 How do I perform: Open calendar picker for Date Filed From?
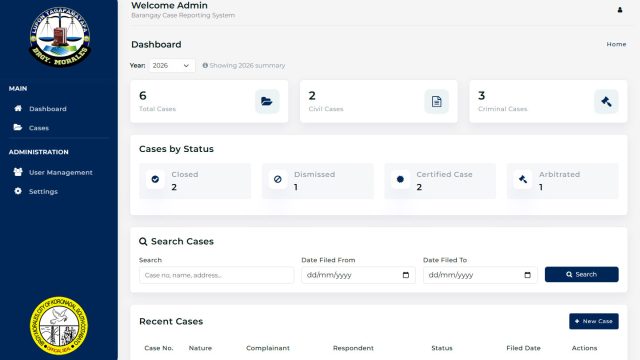pyautogui.click(x=406, y=275)
